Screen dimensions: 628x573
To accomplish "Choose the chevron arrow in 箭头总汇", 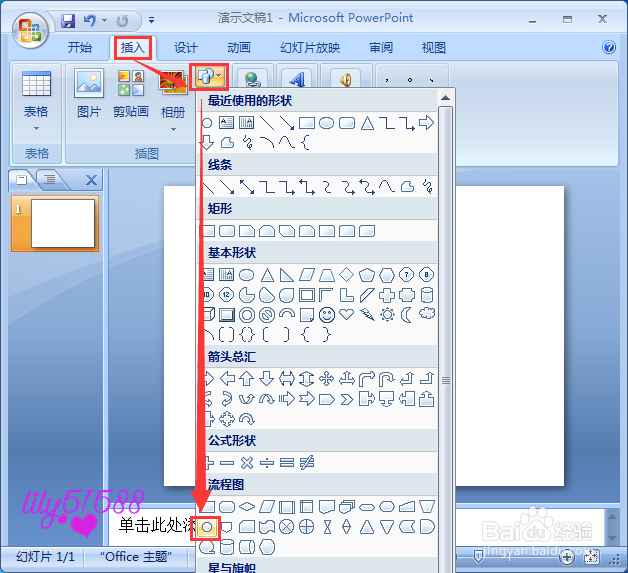I will click(347, 399).
